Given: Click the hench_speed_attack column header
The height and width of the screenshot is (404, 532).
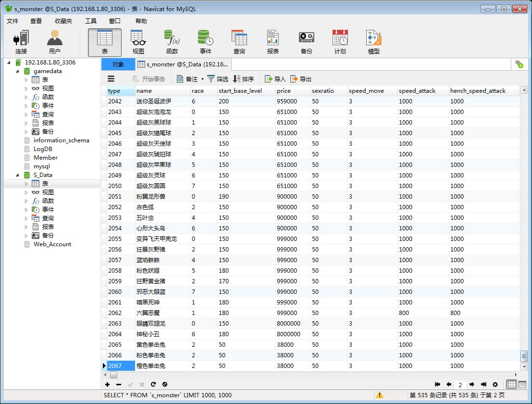Looking at the screenshot, I should point(484,91).
